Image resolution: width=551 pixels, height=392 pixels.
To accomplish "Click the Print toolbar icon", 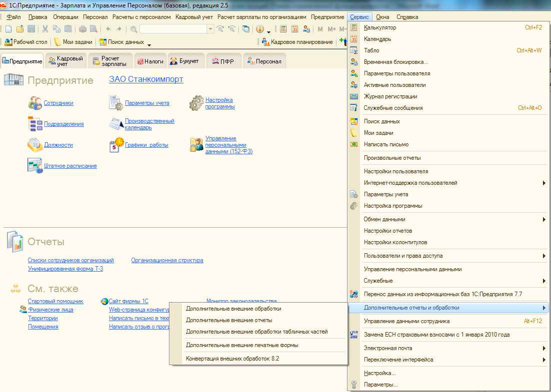I will (x=82, y=29).
